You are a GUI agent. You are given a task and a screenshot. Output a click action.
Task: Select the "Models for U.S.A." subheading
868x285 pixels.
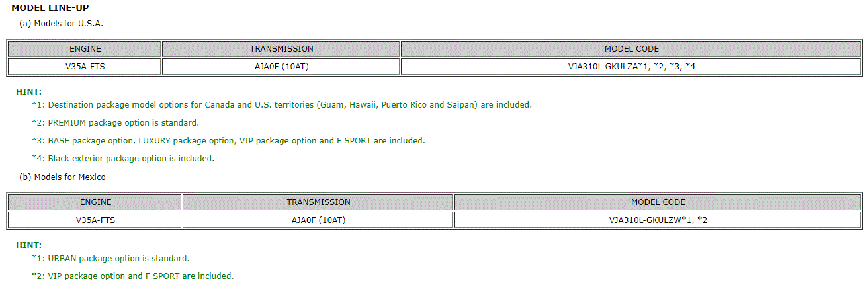(61, 23)
